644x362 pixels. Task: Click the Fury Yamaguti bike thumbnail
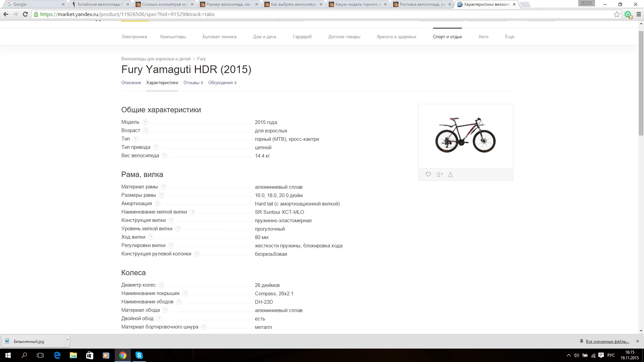point(465,135)
